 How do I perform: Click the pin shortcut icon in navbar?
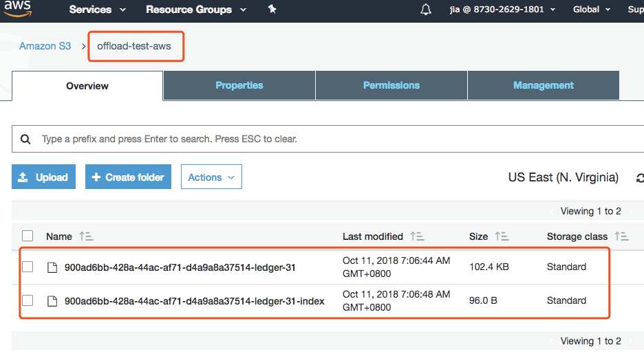point(272,9)
